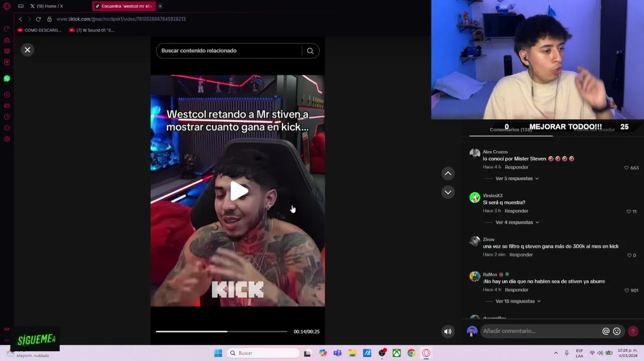Viewport: 644px width, 361px height.
Task: Open the Opera GX main menu logo
Action: [7, 7]
